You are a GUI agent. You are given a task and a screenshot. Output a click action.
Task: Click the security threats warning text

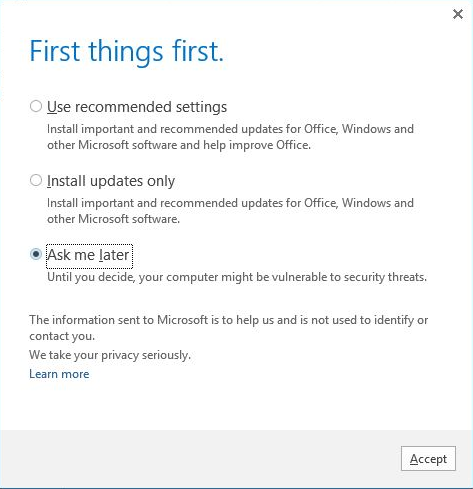click(237, 277)
